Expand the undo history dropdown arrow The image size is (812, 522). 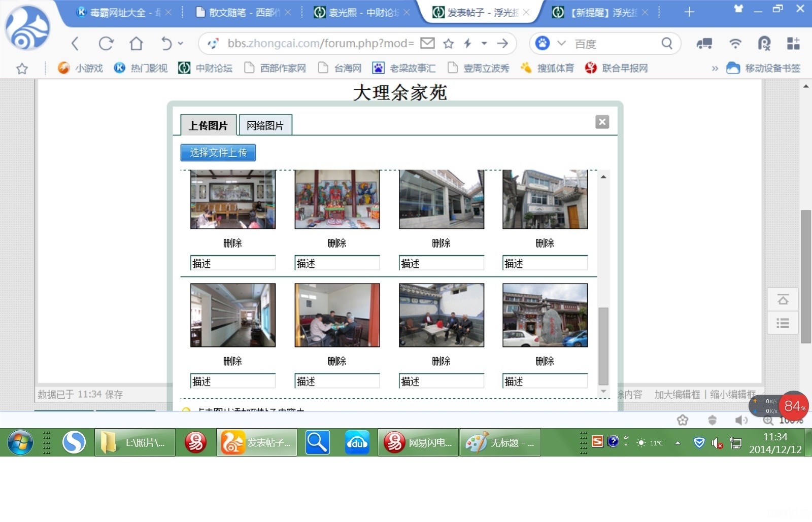coord(181,44)
